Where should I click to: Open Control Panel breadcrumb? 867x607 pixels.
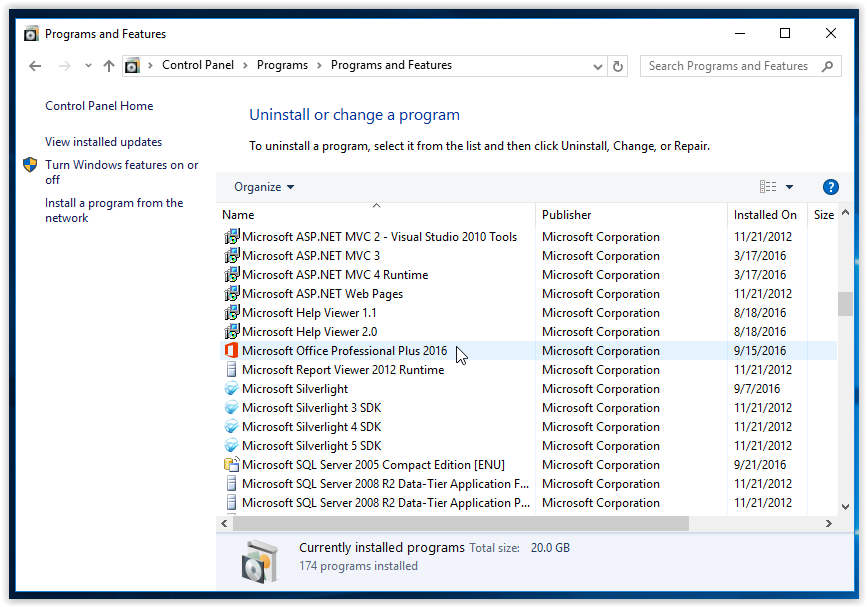coord(198,65)
